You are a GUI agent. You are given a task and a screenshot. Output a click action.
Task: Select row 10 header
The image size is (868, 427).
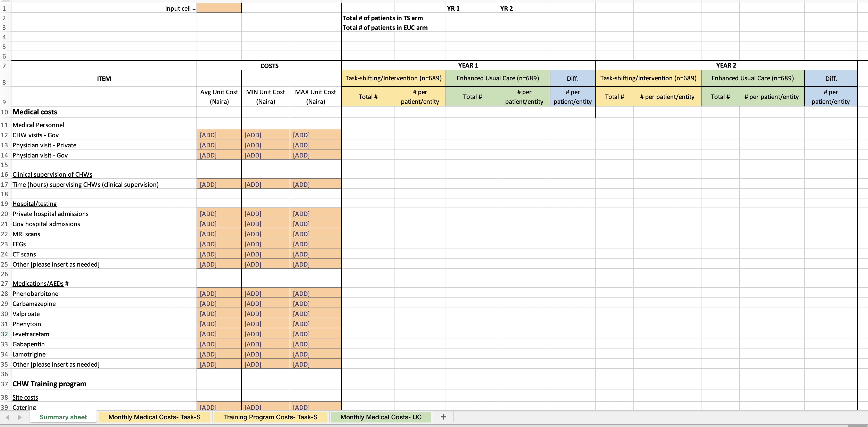(x=4, y=112)
